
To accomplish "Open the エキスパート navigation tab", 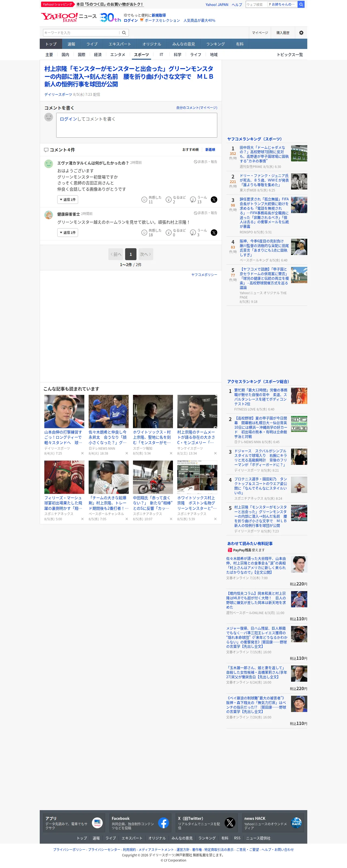I will tap(120, 44).
